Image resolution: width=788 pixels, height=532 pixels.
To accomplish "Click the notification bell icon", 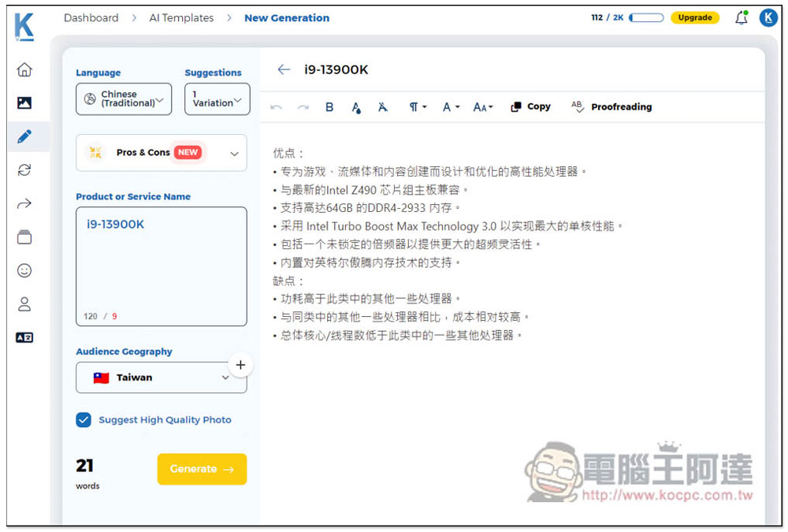I will pos(741,18).
